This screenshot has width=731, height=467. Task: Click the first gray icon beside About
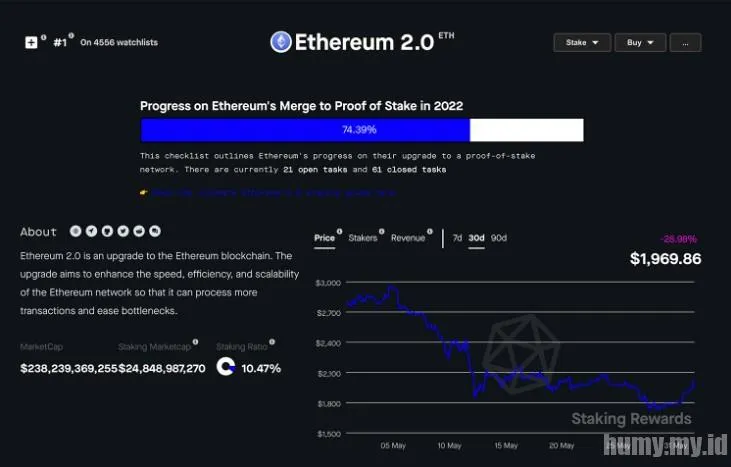click(x=75, y=232)
